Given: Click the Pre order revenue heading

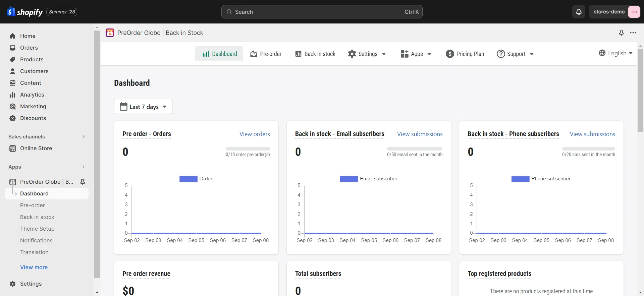Looking at the screenshot, I should click(146, 274).
